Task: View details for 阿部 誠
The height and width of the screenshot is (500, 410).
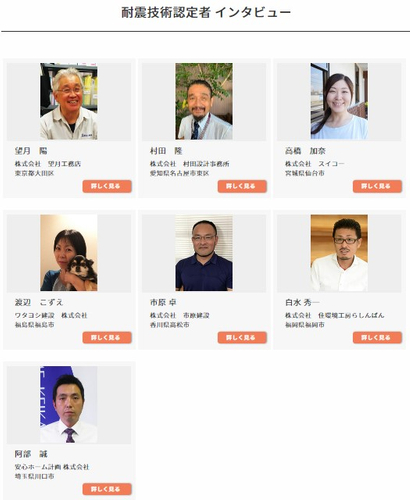Action: [x=107, y=489]
